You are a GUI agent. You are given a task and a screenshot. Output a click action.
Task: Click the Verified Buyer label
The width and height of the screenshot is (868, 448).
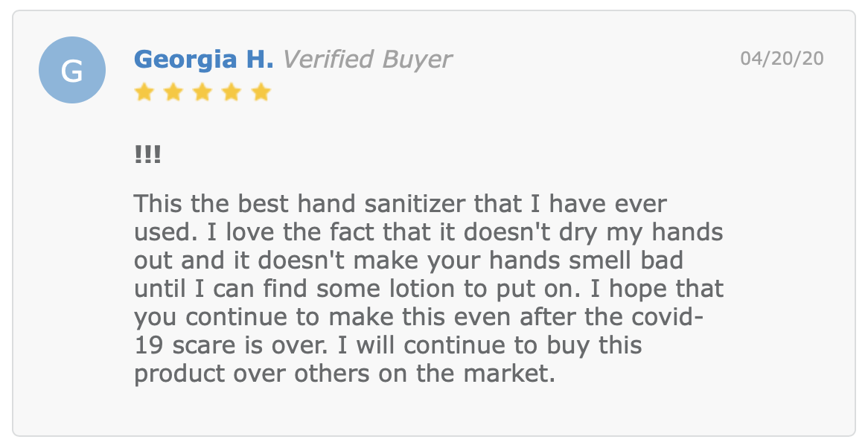[368, 60]
